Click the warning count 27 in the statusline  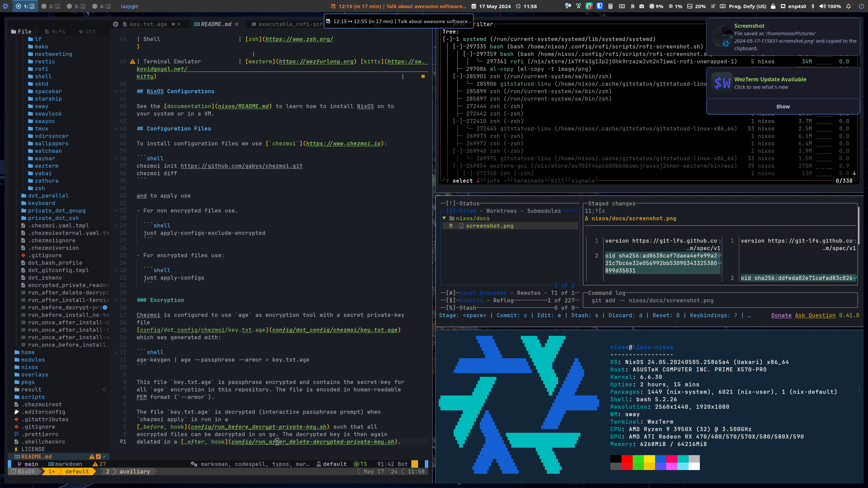pyautogui.click(x=99, y=464)
